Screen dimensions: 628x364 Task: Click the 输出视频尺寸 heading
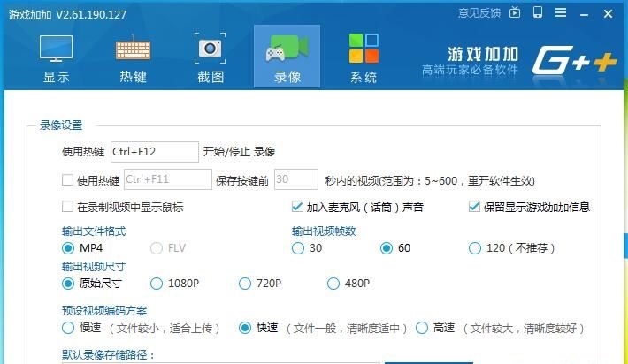coord(94,267)
